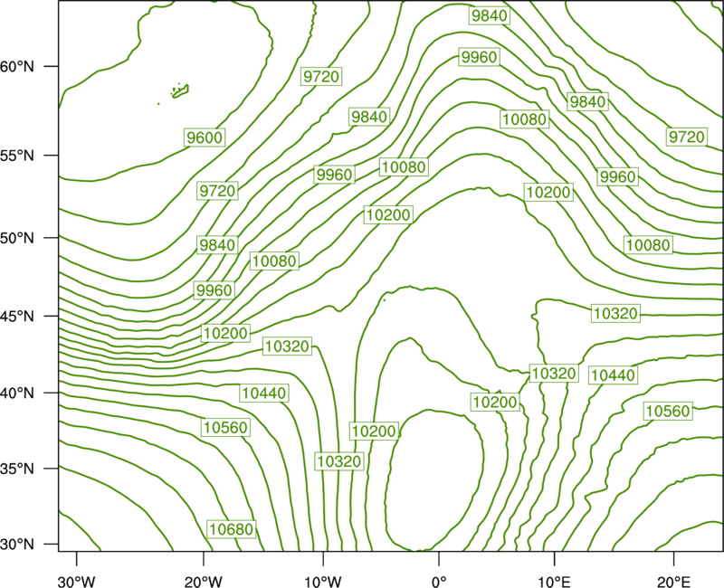Select the 60°N latitude axis label
Screen dimensions: 724x588
(x=17, y=66)
